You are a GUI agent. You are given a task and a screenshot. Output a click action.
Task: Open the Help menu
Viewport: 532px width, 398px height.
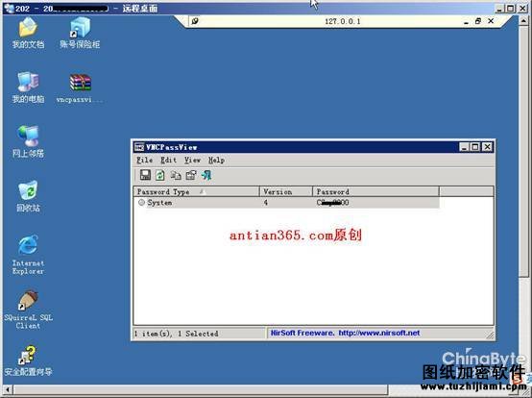216,160
